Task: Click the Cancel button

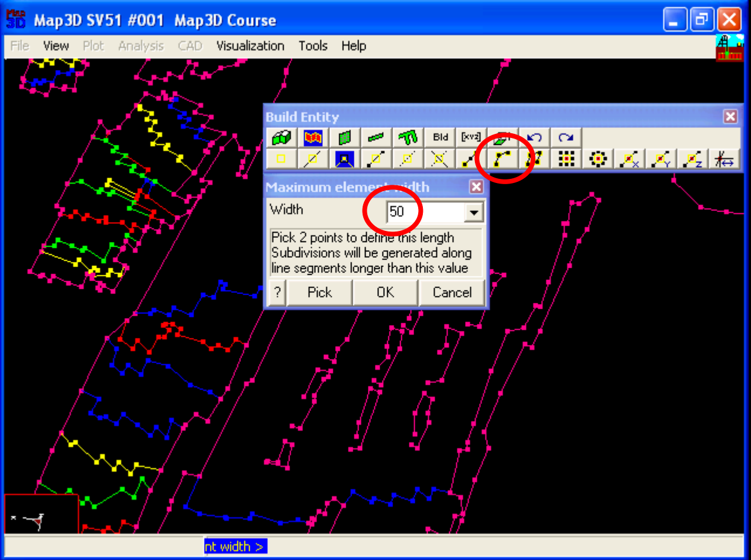Action: [x=452, y=292]
